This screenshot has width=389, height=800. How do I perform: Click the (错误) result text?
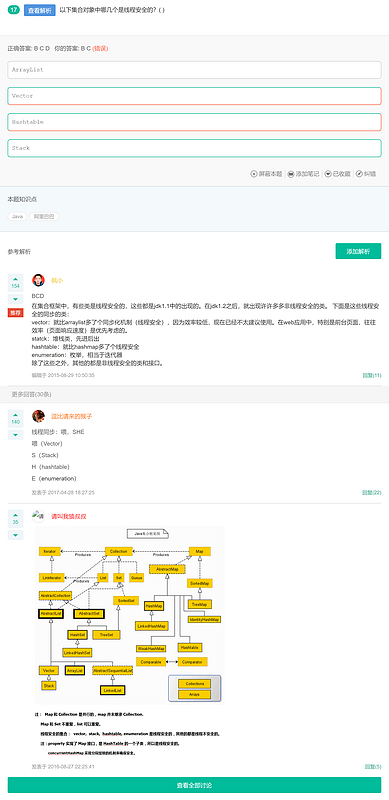pos(100,48)
